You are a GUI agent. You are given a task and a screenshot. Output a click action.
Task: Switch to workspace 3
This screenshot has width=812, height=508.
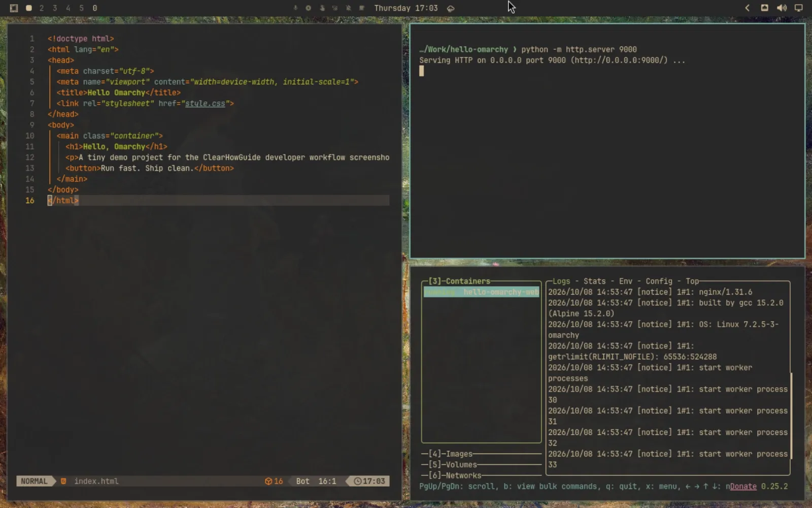(x=55, y=8)
